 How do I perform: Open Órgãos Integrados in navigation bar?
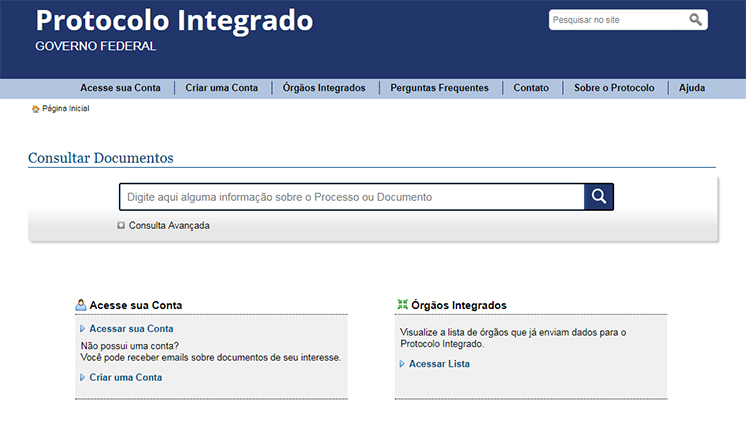tap(324, 88)
